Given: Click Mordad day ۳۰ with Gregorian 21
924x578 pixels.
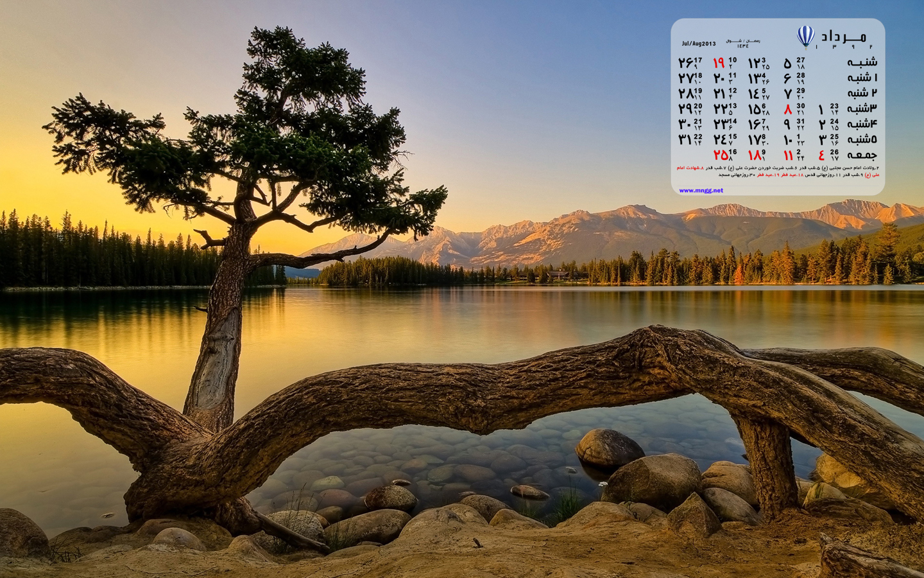Looking at the screenshot, I should point(690,125).
